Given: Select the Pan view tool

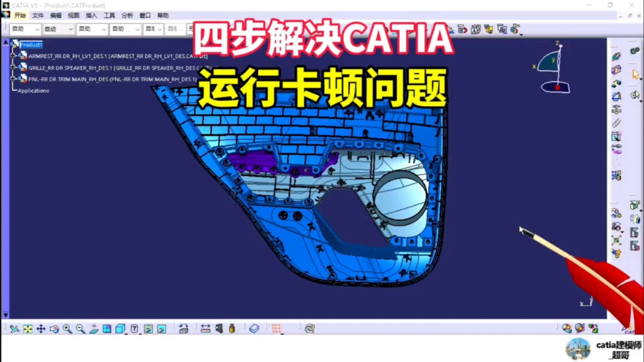Looking at the screenshot, I should coord(41,329).
